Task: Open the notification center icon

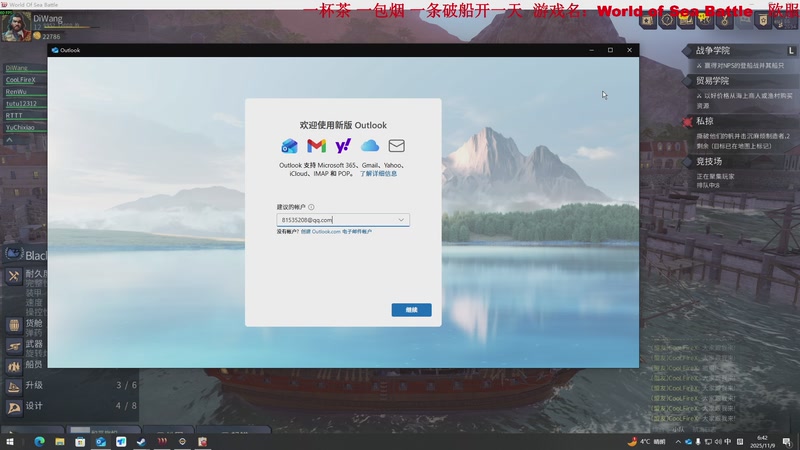Action: (x=787, y=442)
